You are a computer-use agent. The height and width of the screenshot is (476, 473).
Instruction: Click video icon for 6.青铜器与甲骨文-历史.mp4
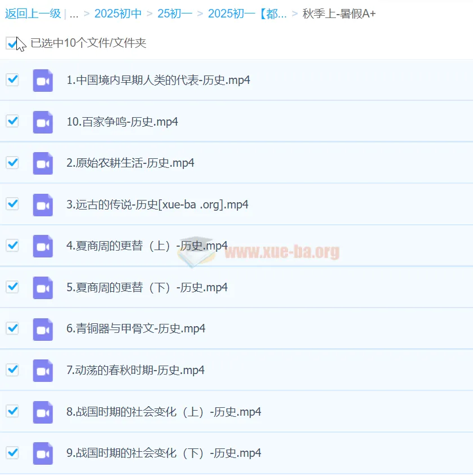coord(42,329)
